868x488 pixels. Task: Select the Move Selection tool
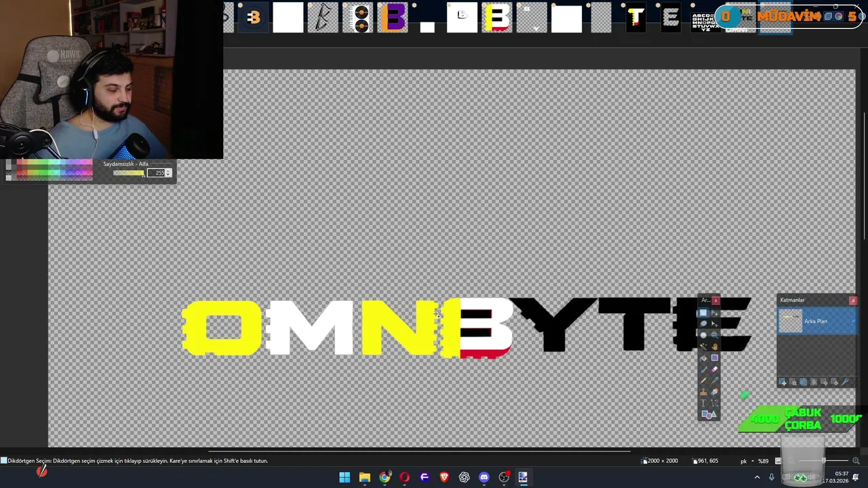[715, 324]
